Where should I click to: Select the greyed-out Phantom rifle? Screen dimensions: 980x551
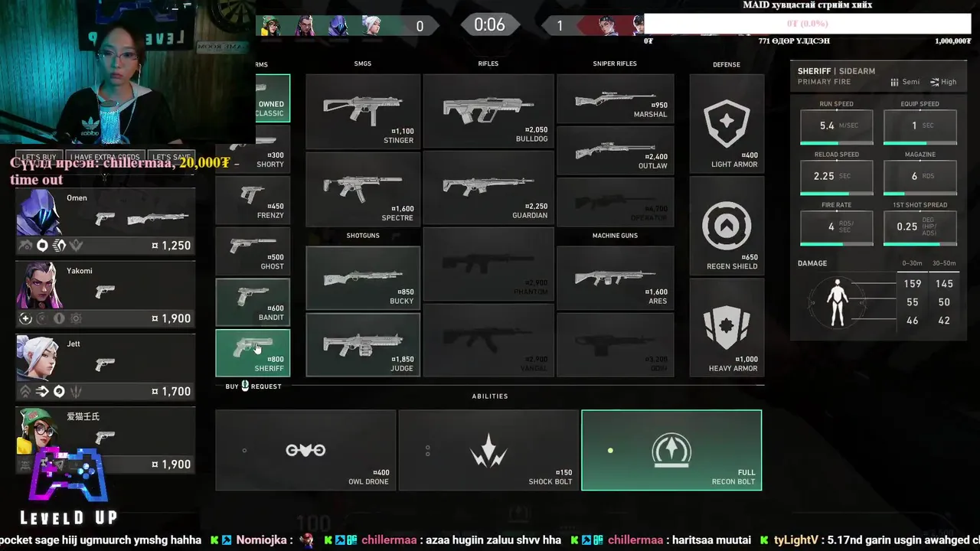click(x=488, y=264)
